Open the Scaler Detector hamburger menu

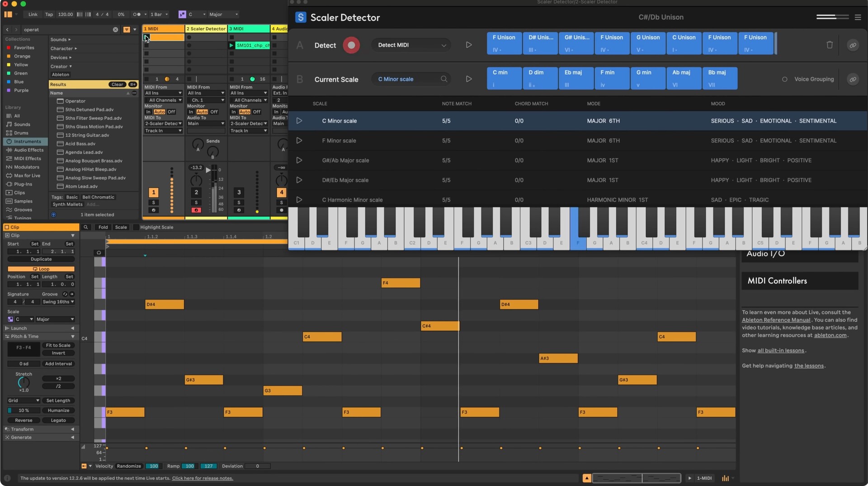[858, 17]
